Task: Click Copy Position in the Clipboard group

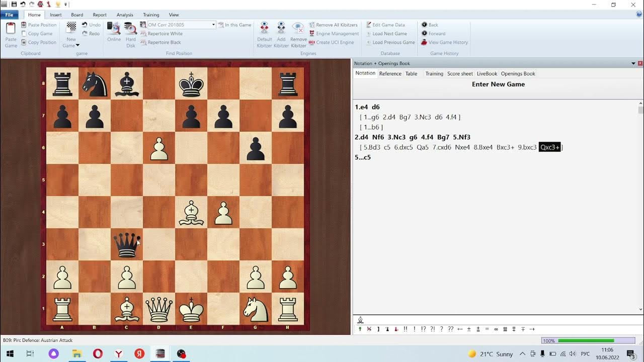Action: coord(39,42)
